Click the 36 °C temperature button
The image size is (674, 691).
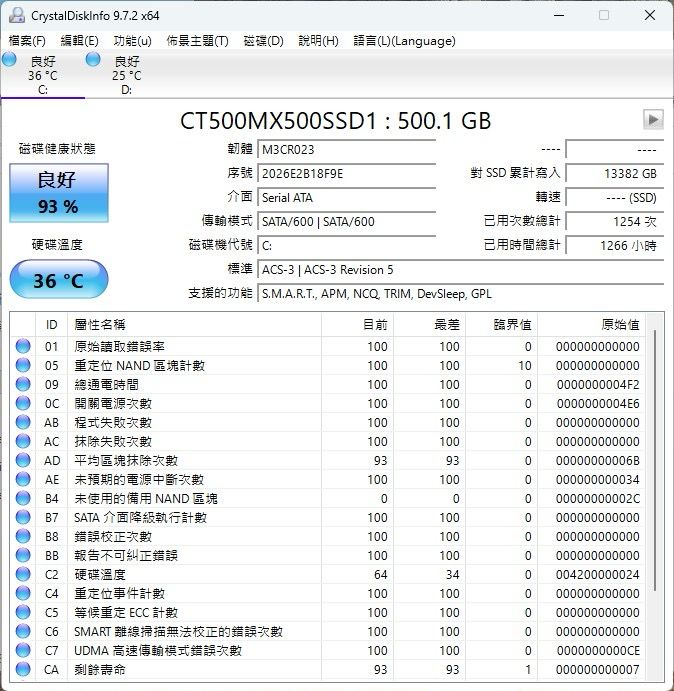click(58, 280)
